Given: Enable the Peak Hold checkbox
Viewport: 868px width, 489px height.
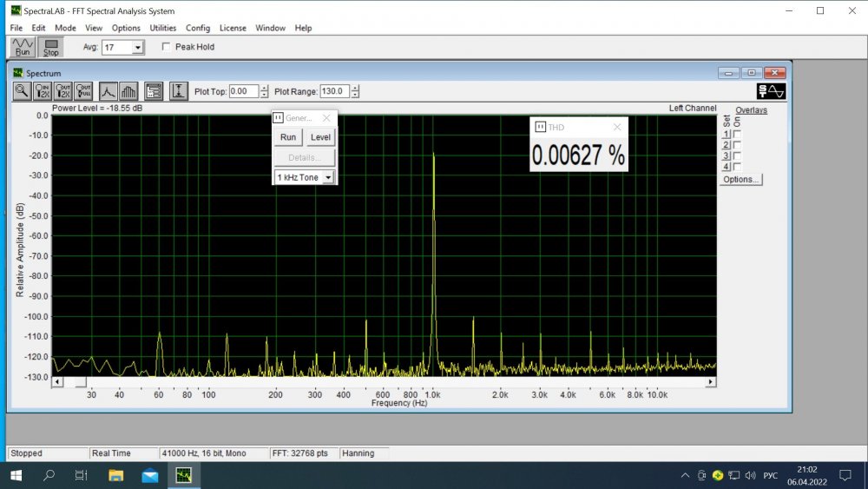Looking at the screenshot, I should point(167,47).
